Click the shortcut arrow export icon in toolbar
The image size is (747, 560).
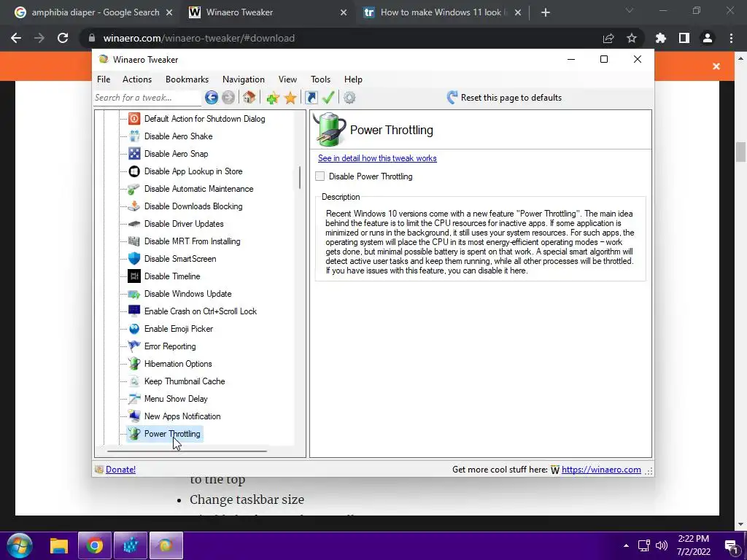[311, 98]
